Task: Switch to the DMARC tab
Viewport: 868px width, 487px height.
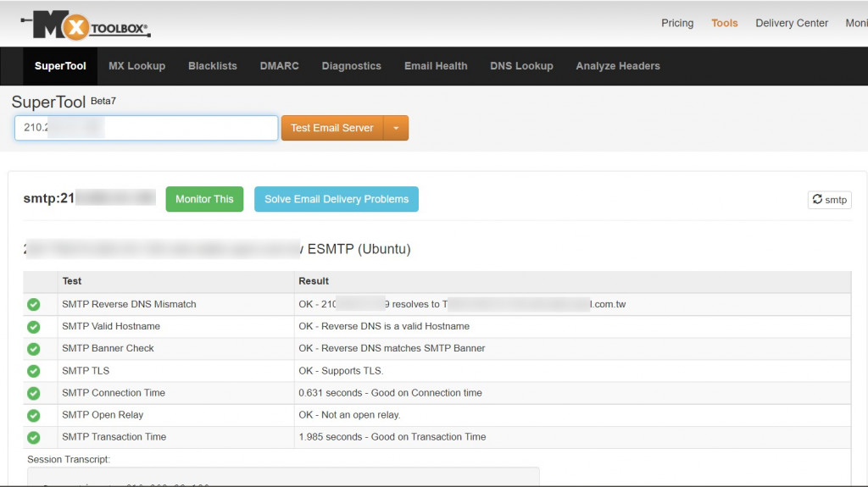Action: (x=280, y=66)
